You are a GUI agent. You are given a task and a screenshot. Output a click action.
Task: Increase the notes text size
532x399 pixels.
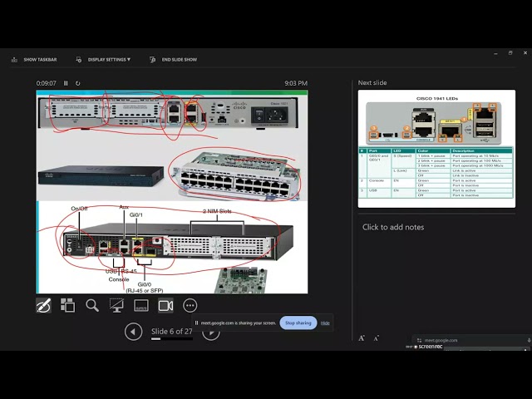click(x=362, y=338)
